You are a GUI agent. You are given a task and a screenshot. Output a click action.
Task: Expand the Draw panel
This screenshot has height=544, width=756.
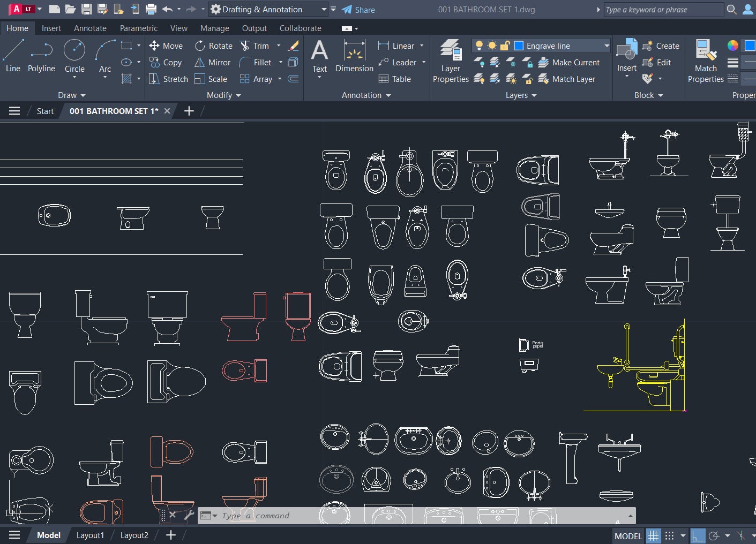(x=71, y=95)
